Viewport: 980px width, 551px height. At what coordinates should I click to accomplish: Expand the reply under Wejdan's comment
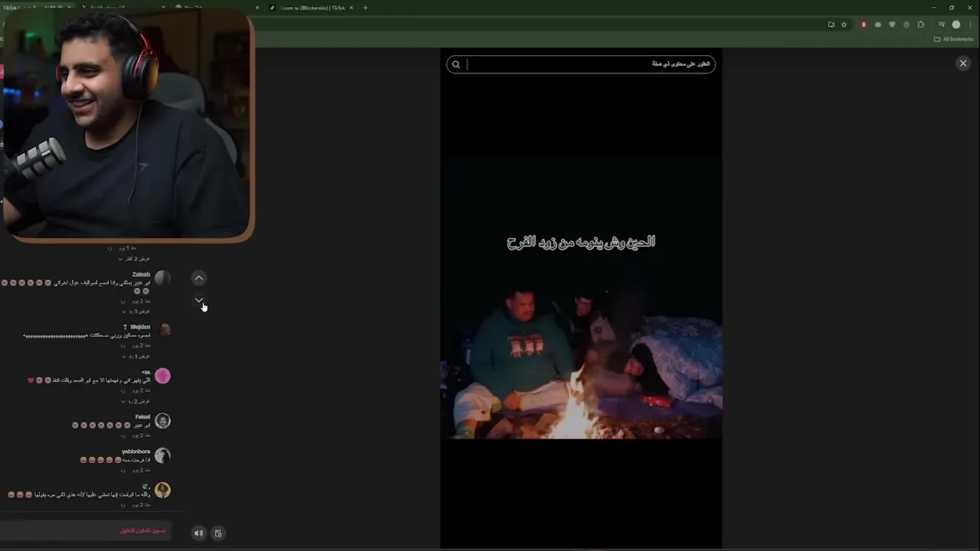[x=136, y=356]
